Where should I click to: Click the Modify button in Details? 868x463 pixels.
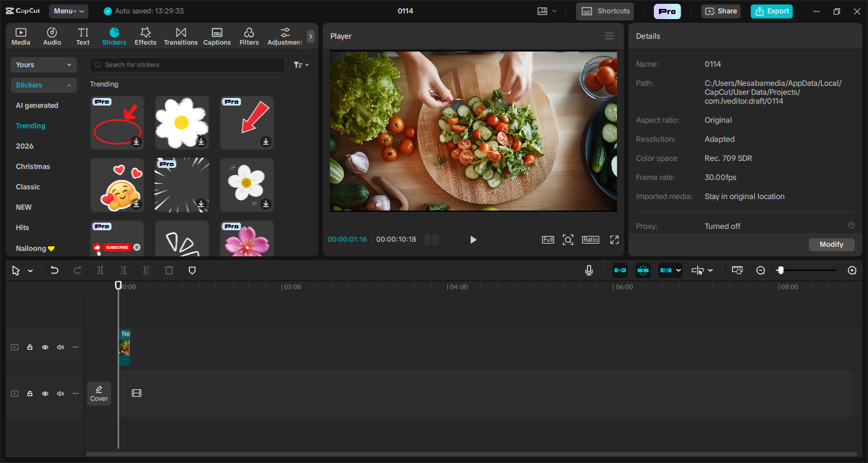coord(831,245)
